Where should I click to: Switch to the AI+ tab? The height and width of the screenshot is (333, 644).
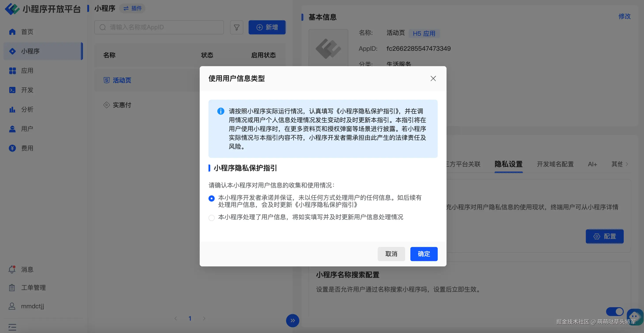(x=592, y=164)
